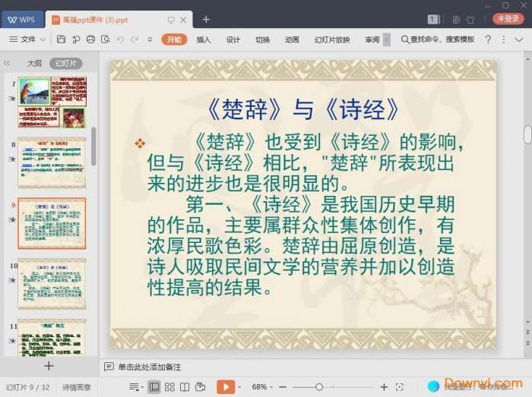This screenshot has width=532, height=397.
Task: Click fit-slide-to-window icon in status bar
Action: coord(399,387)
